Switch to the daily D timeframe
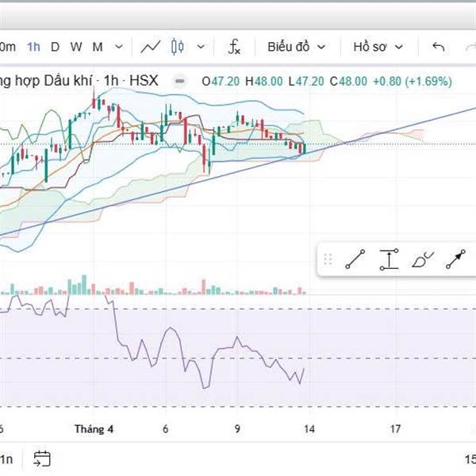Image resolution: width=476 pixels, height=476 pixels. coord(55,47)
